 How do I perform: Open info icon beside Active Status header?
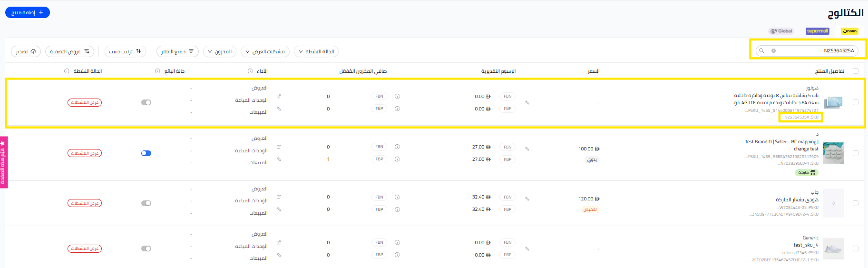(67, 71)
